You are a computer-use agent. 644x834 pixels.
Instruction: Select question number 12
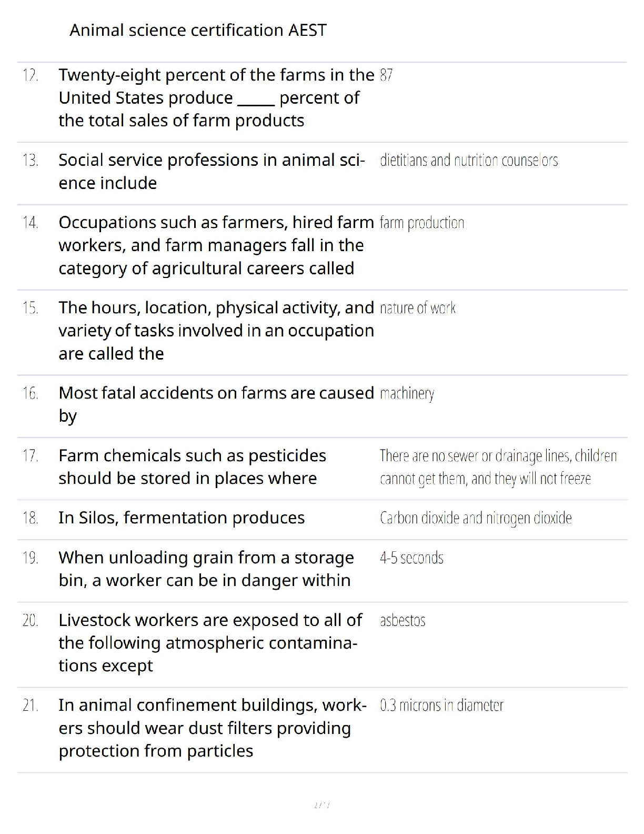31,75
